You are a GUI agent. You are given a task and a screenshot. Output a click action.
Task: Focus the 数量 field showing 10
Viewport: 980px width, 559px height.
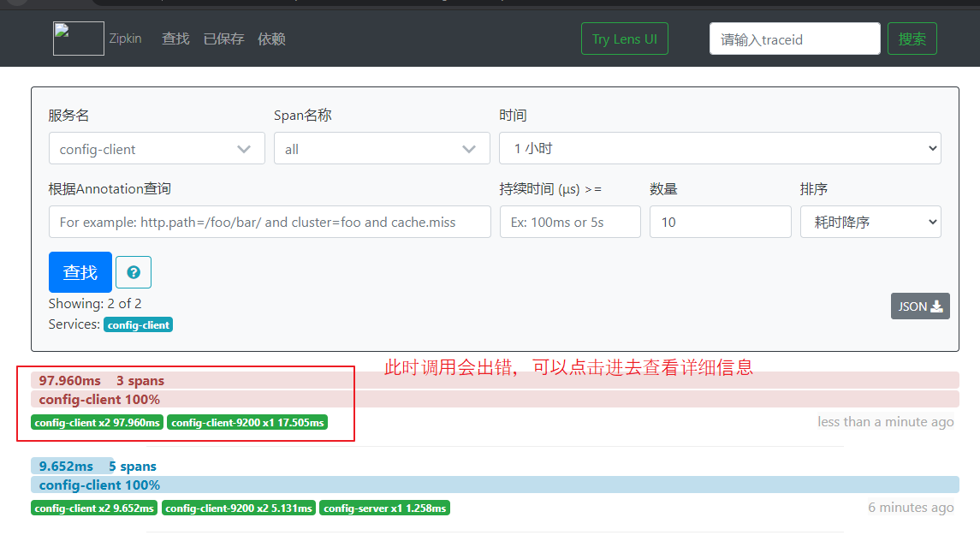click(x=721, y=222)
